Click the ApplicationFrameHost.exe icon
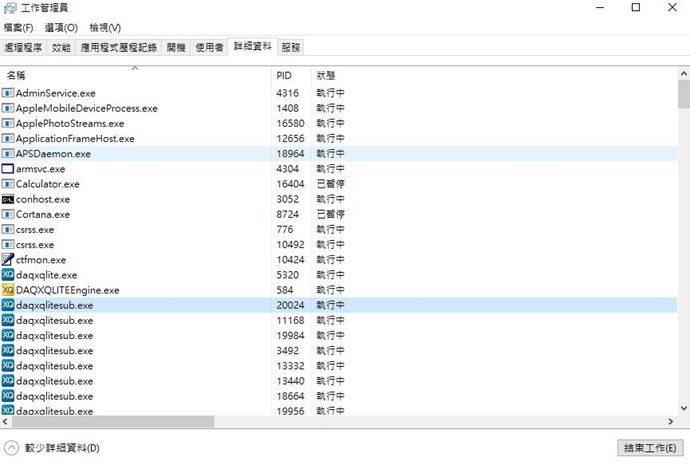 point(8,139)
